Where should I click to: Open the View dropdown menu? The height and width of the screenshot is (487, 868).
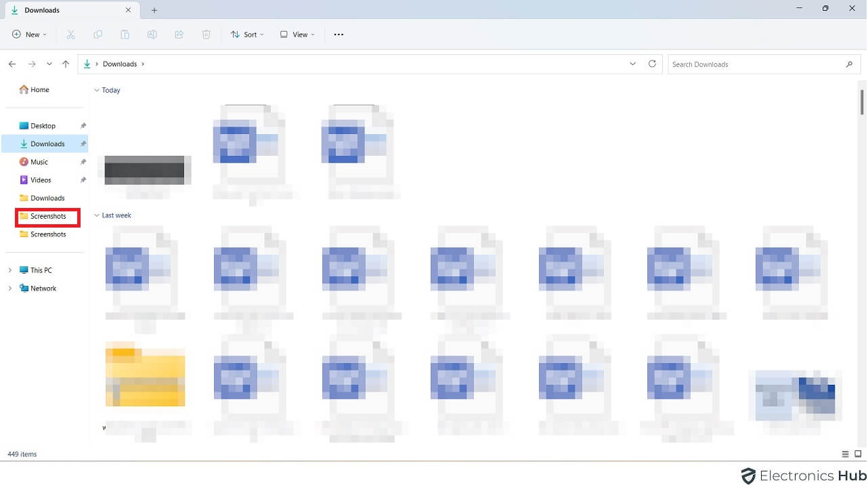pyautogui.click(x=297, y=35)
